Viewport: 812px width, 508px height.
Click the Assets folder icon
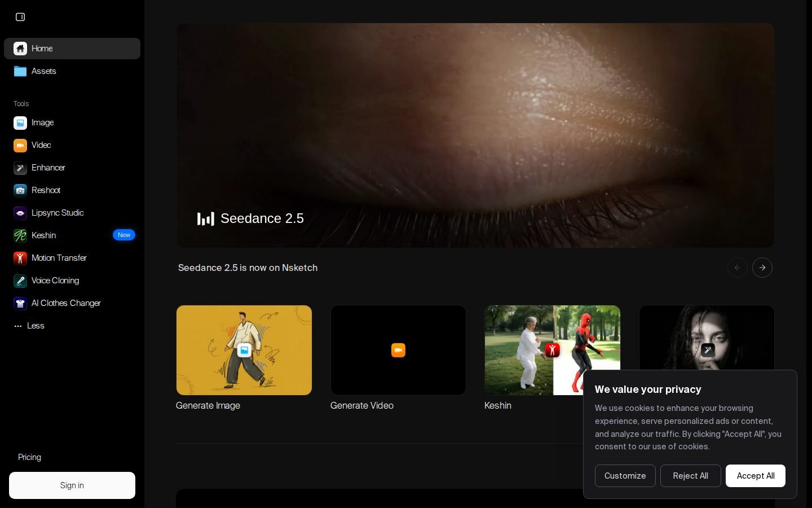click(20, 71)
